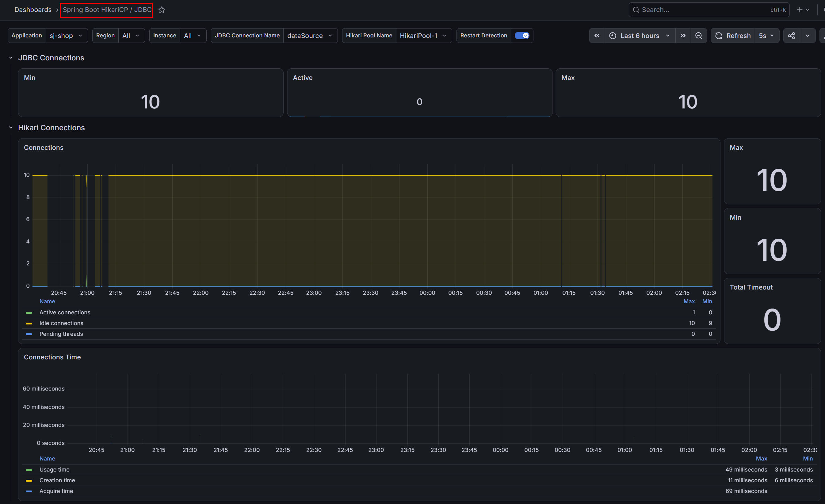The width and height of the screenshot is (825, 504).
Task: Zoom out the time range
Action: tap(698, 36)
